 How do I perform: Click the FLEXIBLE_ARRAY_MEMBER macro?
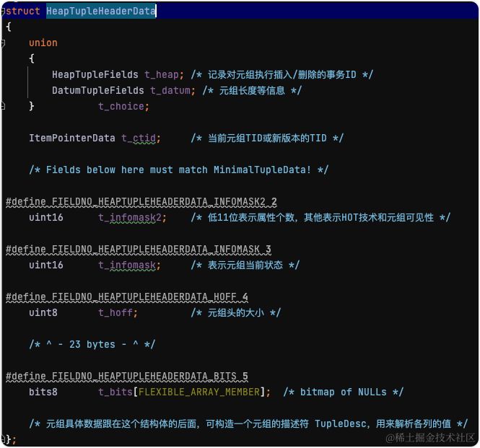199,392
